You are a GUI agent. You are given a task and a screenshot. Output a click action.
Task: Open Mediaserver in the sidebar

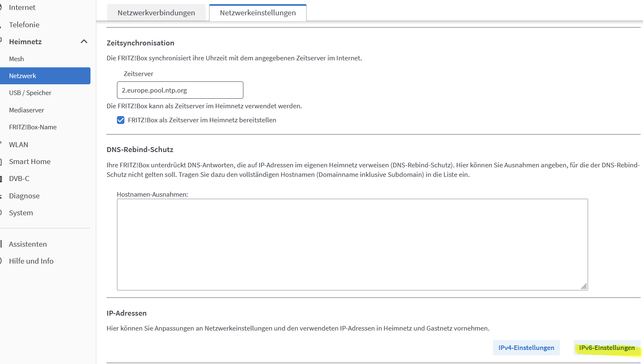(26, 110)
